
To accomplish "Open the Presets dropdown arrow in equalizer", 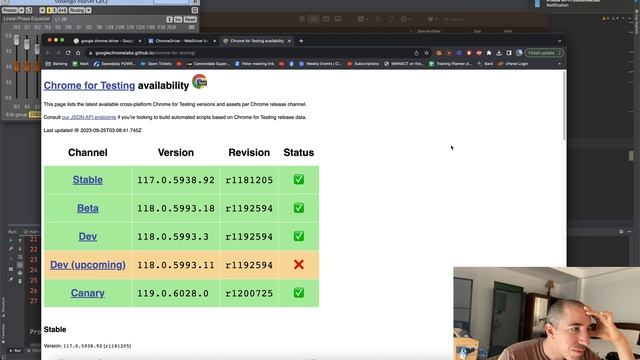I will click(x=22, y=10).
